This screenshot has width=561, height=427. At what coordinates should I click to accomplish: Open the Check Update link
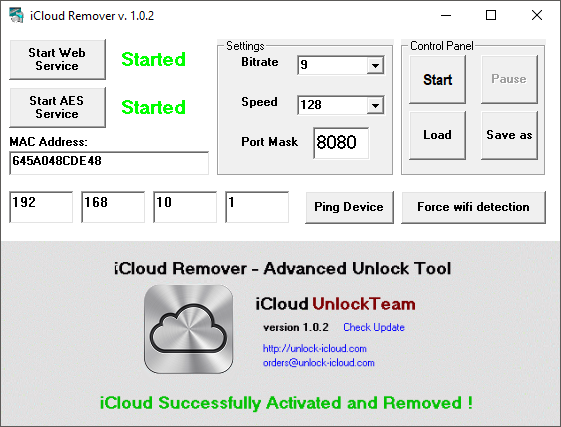(x=374, y=327)
